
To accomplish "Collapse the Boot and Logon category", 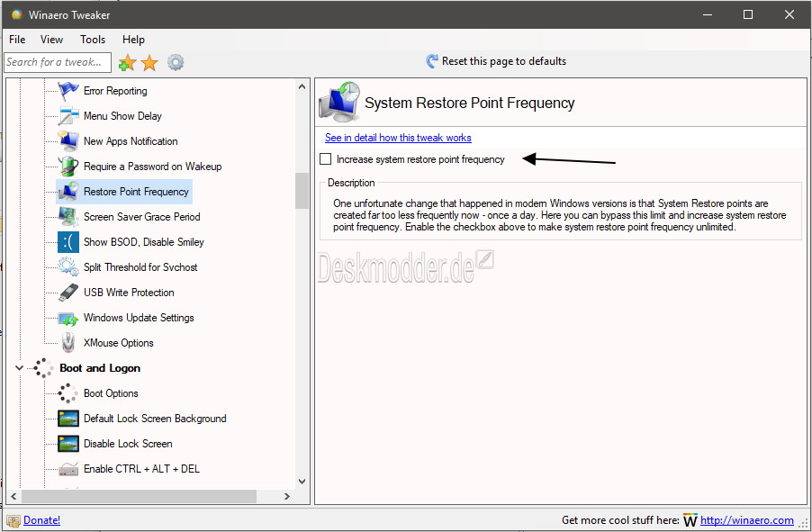I will pos(19,368).
